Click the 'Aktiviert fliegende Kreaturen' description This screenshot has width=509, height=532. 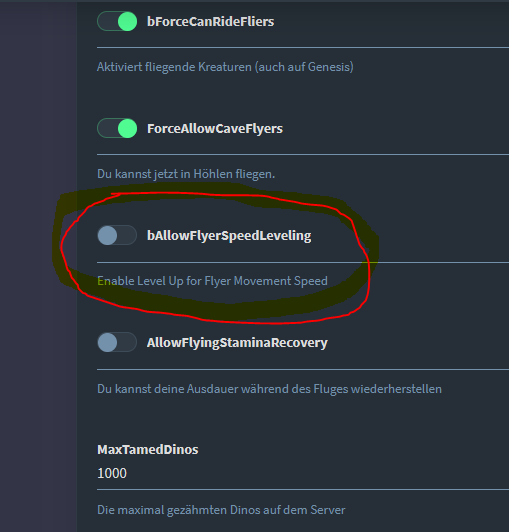coord(225,67)
